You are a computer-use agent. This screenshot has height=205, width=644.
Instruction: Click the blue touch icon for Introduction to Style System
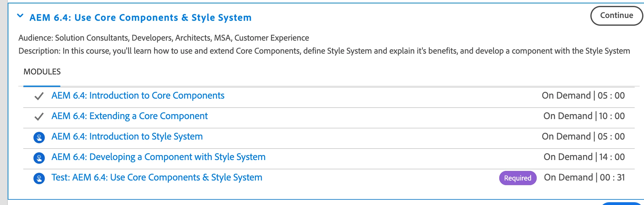[x=39, y=137]
